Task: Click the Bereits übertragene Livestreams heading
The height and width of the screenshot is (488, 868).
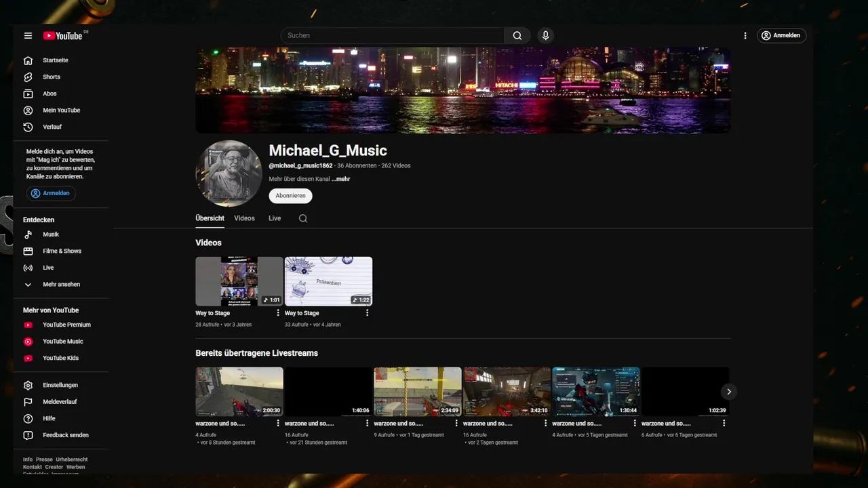Action: click(256, 353)
